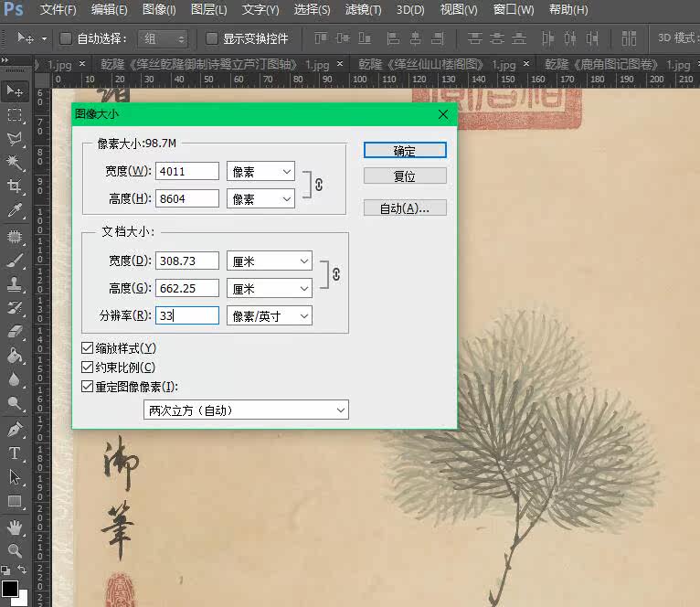The height and width of the screenshot is (607, 700).
Task: Close the 图像大小 dialog
Action: click(443, 115)
